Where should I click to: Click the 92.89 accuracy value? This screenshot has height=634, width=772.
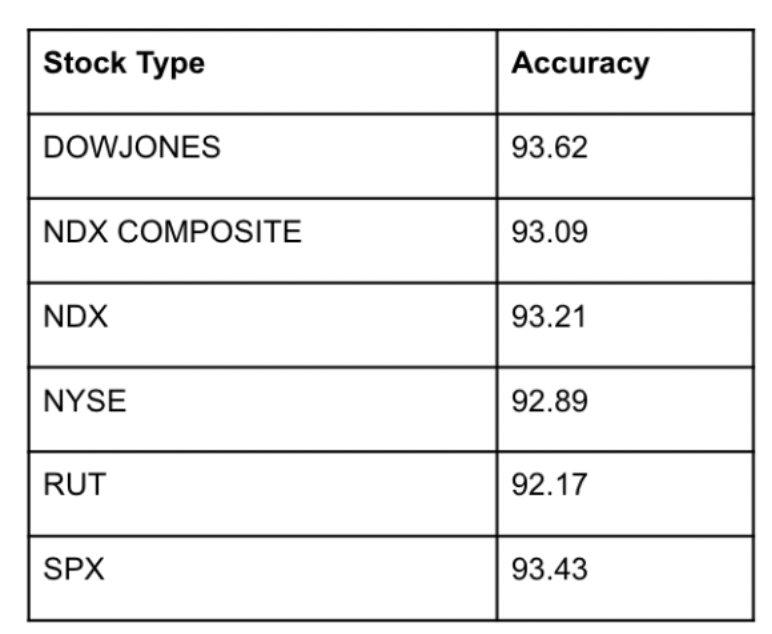pos(549,401)
